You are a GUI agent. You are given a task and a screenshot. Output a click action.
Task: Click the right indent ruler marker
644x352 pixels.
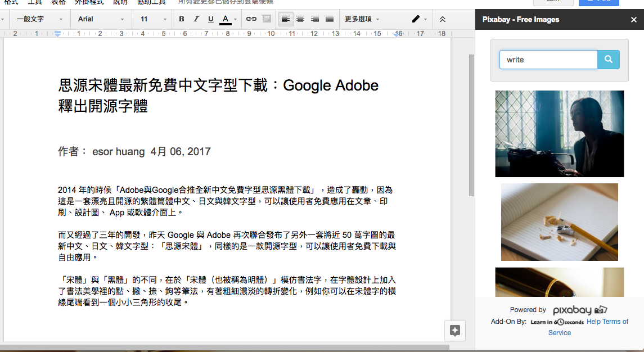pyautogui.click(x=396, y=34)
